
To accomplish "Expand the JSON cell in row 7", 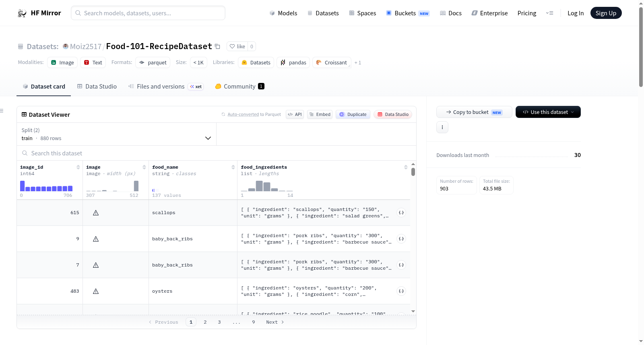I will pyautogui.click(x=401, y=265).
